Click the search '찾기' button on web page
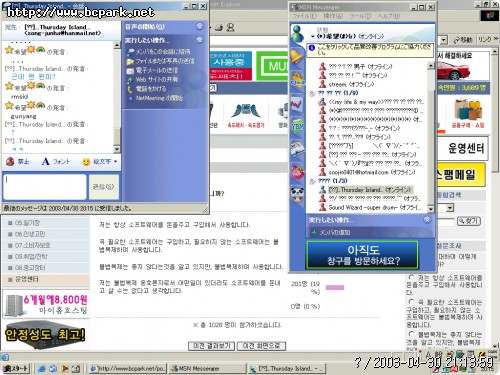 469,221
